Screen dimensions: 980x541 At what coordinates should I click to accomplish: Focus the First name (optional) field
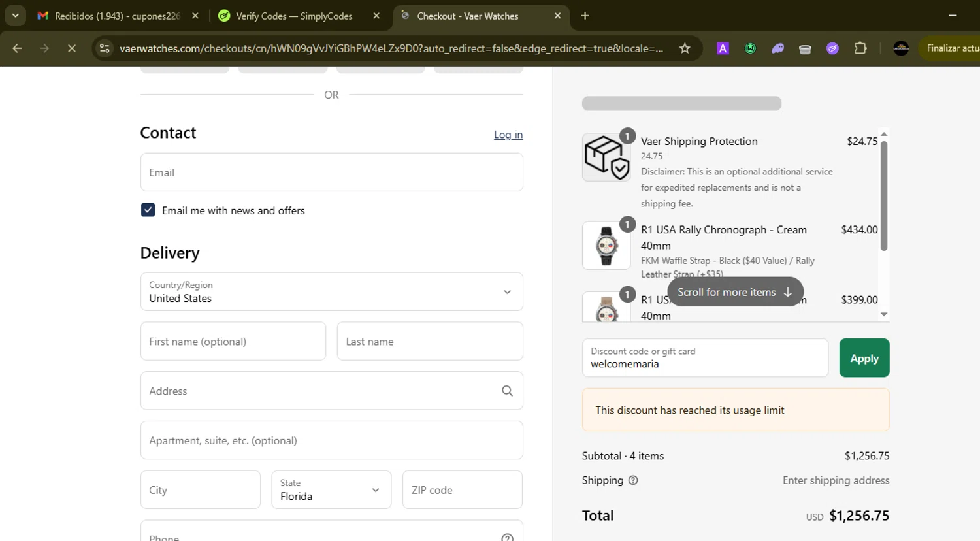[x=233, y=341]
